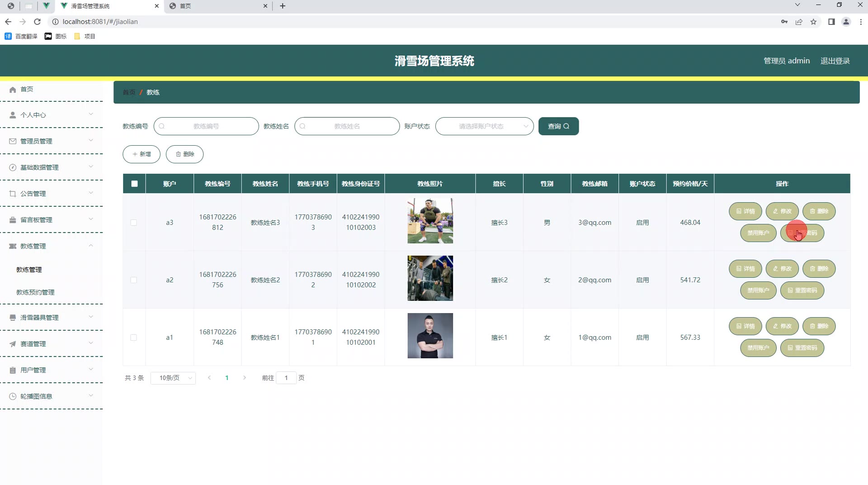
Task: Click the 教练管理 section icon
Action: 13,246
